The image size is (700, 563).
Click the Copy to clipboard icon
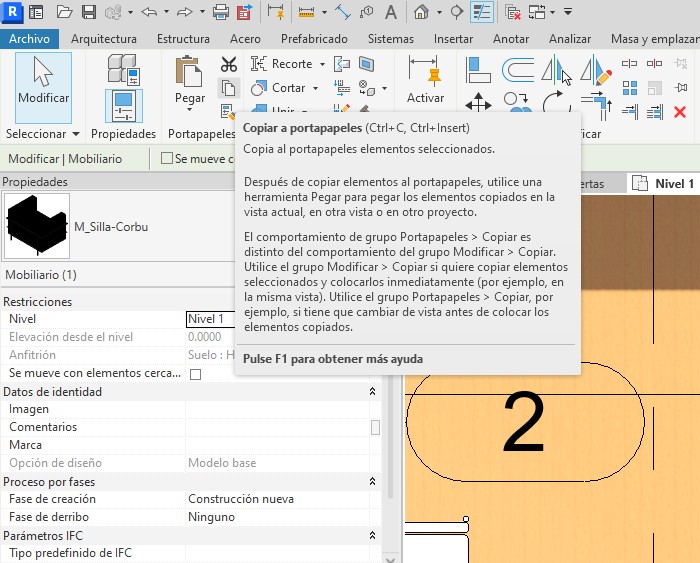(228, 89)
